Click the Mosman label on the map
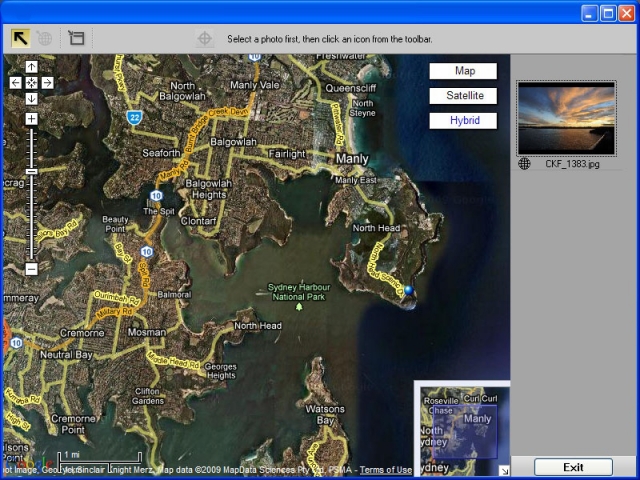 147,332
